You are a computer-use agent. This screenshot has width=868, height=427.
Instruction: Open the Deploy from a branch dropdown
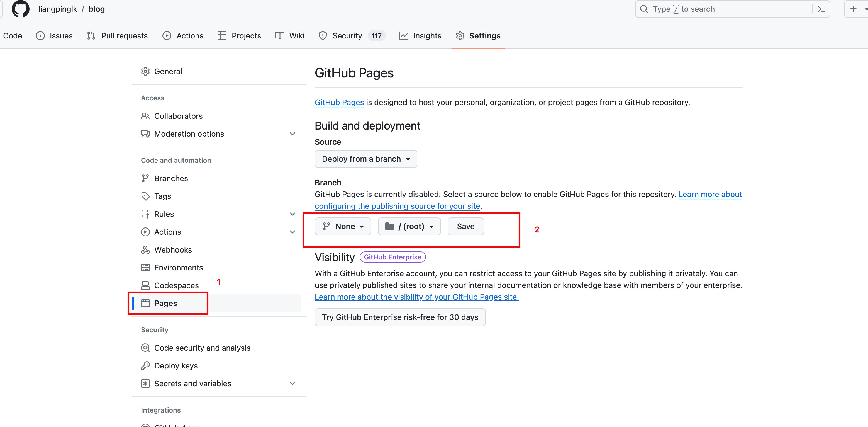click(365, 159)
